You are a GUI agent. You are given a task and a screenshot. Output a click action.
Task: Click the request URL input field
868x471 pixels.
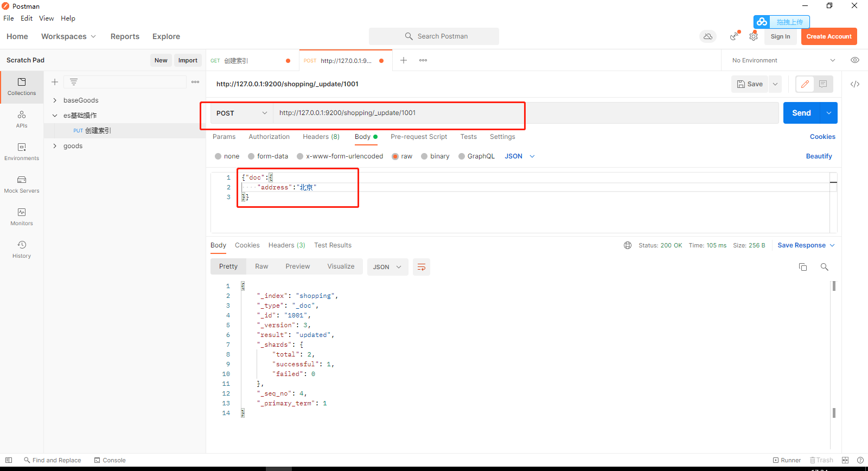[525, 113]
